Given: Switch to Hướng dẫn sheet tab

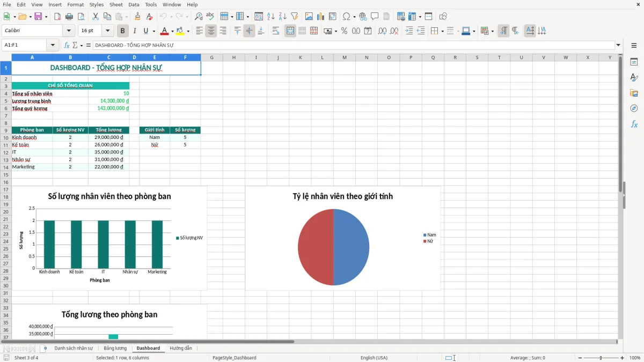Looking at the screenshot, I should [x=181, y=348].
